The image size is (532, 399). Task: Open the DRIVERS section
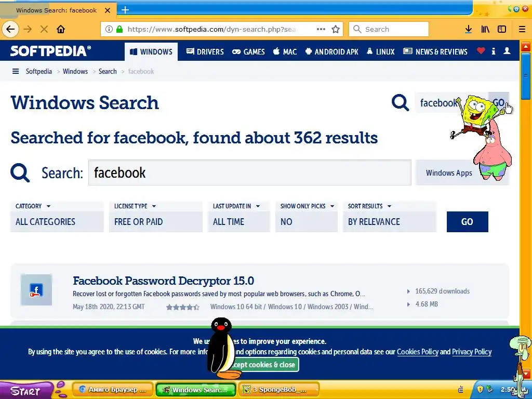205,51
